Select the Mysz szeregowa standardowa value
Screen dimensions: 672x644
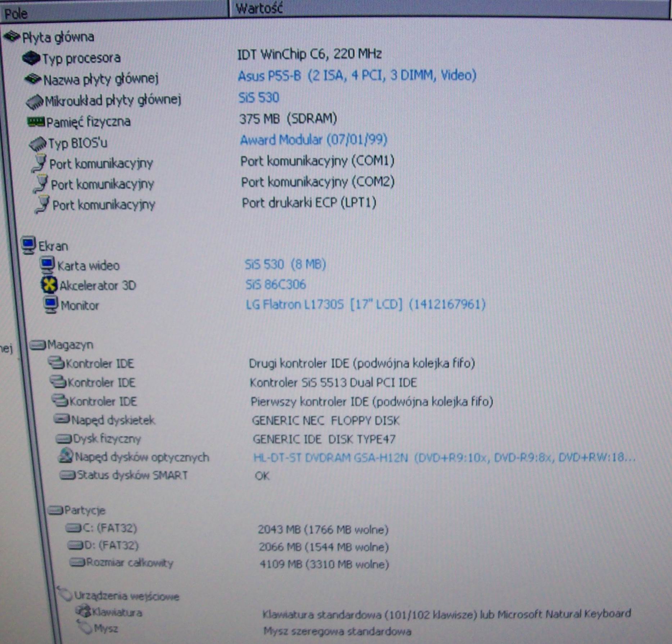click(337, 631)
